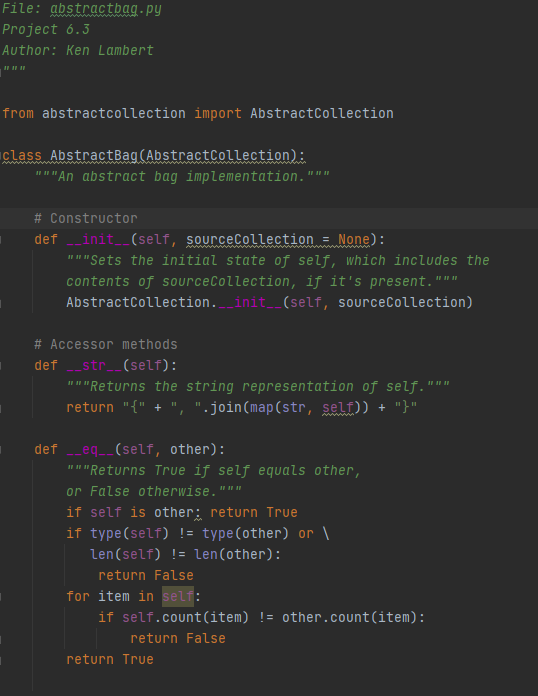Click the "Author: Ken Lambert" line

coord(78,50)
